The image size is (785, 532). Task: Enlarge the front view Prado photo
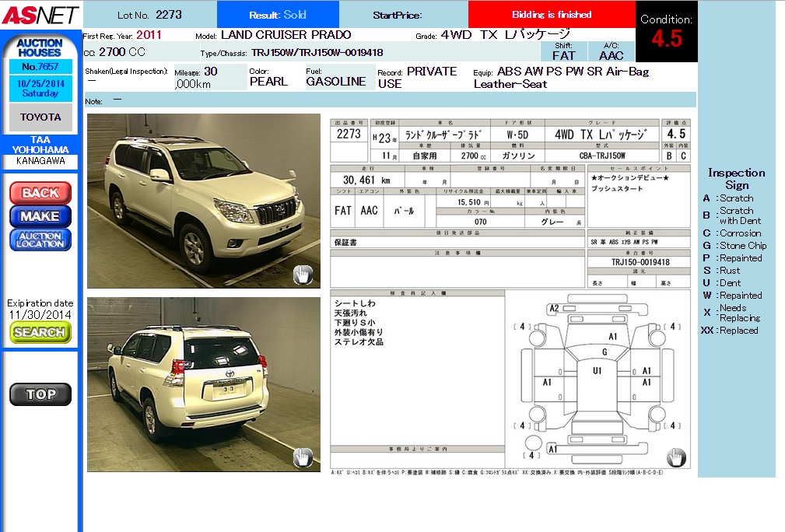click(x=203, y=201)
